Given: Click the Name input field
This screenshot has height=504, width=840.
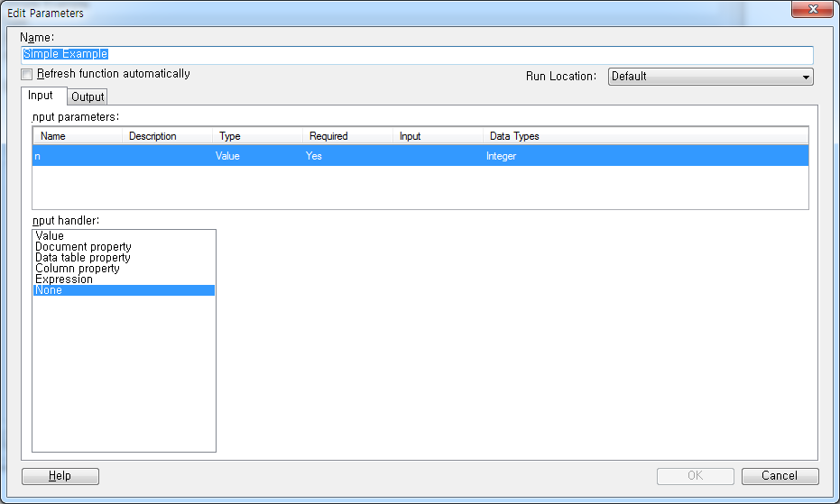Looking at the screenshot, I should (x=418, y=55).
